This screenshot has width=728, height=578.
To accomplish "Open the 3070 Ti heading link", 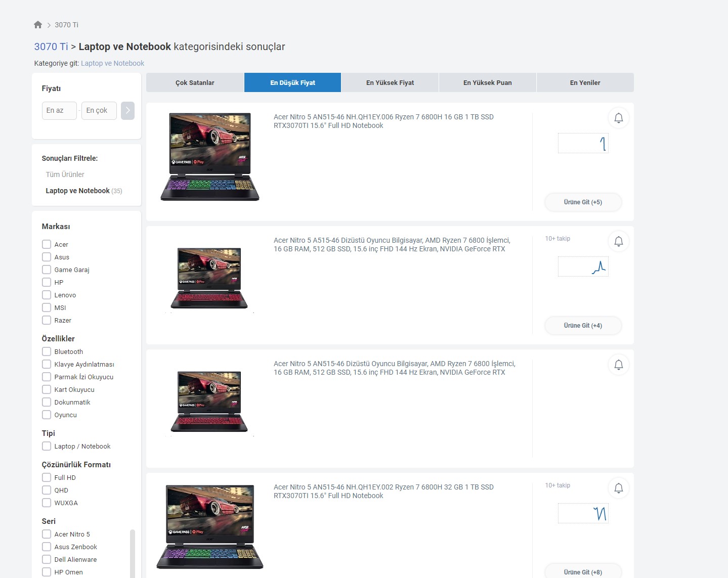I will click(51, 47).
